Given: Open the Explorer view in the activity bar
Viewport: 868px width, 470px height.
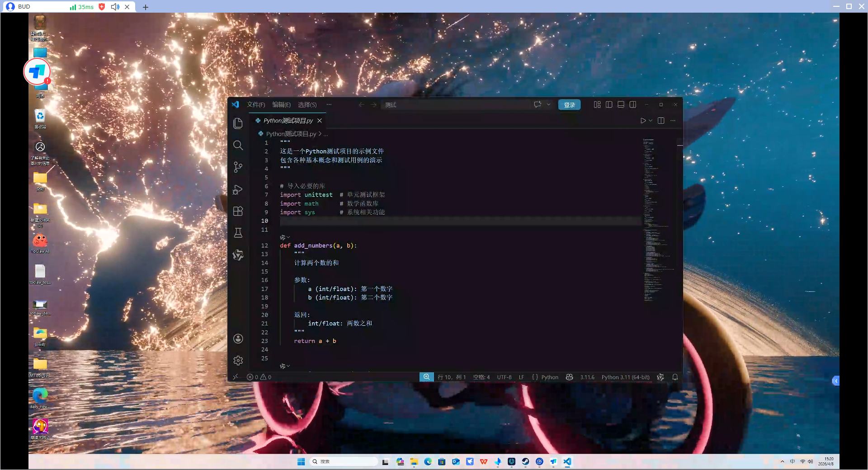Looking at the screenshot, I should click(x=238, y=123).
